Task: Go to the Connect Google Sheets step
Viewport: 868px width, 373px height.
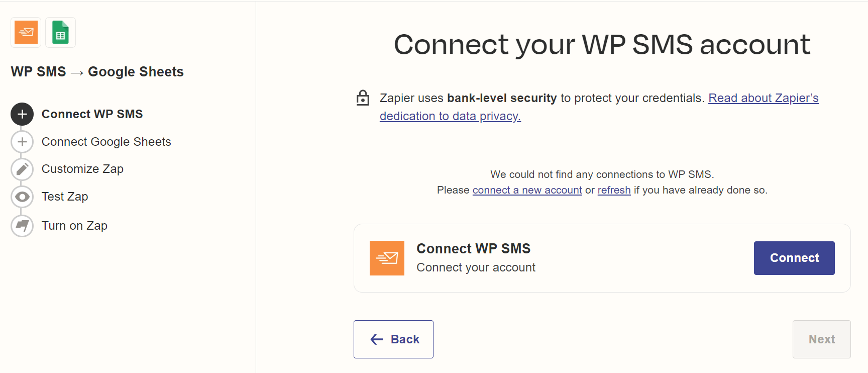Action: tap(106, 142)
